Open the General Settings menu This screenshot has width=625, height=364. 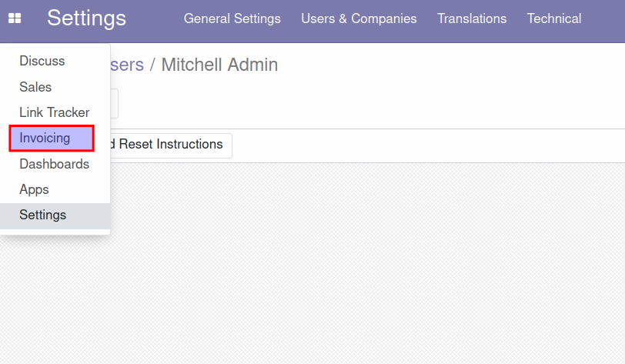232,18
